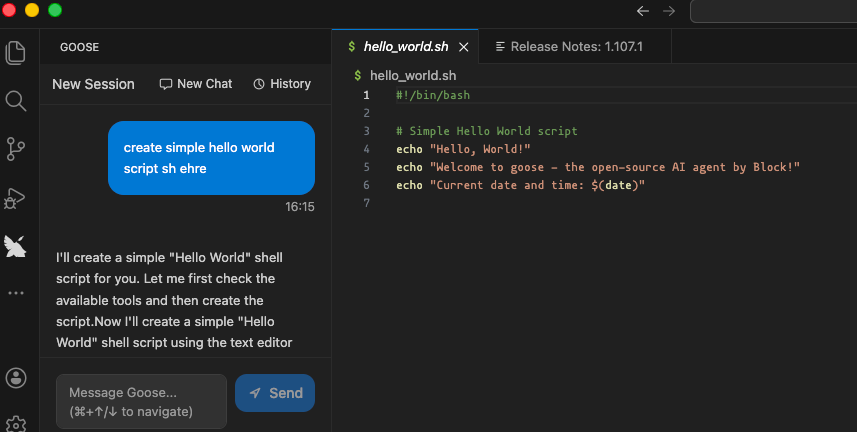This screenshot has width=857, height=432.
Task: Open the Explorer files icon
Action: point(15,52)
